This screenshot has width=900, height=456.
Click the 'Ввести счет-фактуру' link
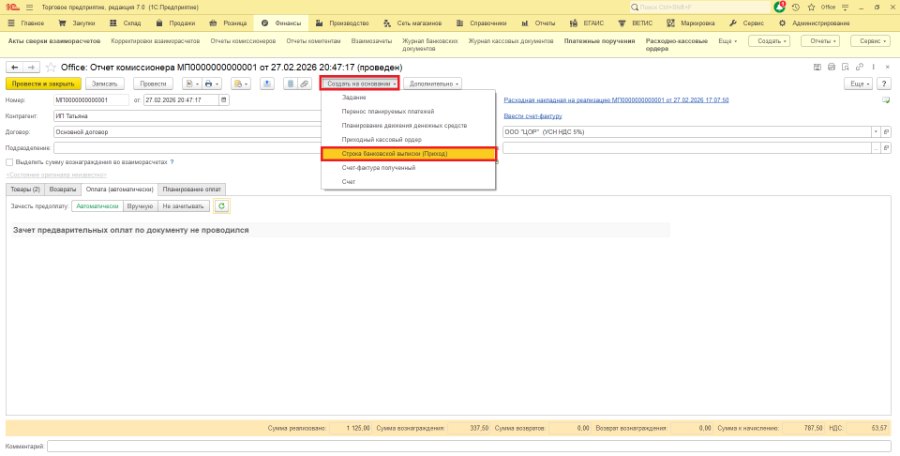coord(533,116)
